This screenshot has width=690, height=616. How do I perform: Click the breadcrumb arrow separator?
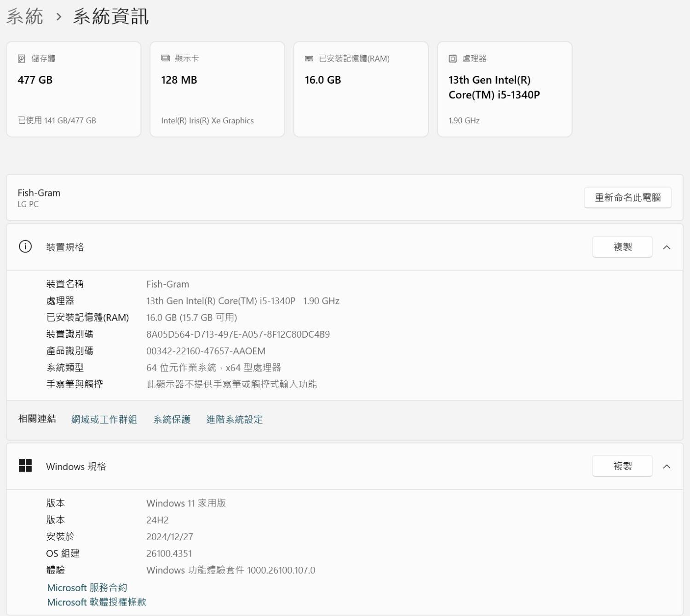[x=58, y=17]
